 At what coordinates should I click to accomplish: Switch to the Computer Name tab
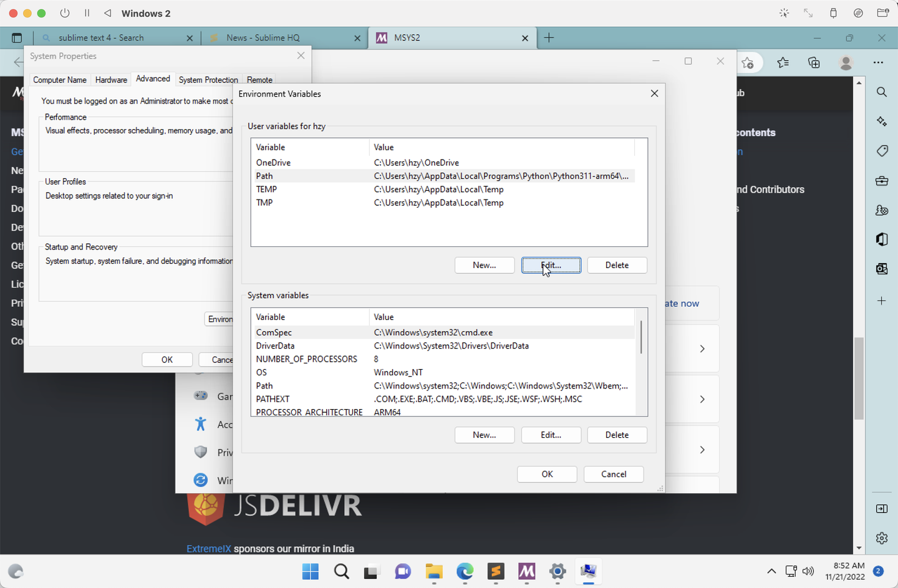pyautogui.click(x=59, y=80)
